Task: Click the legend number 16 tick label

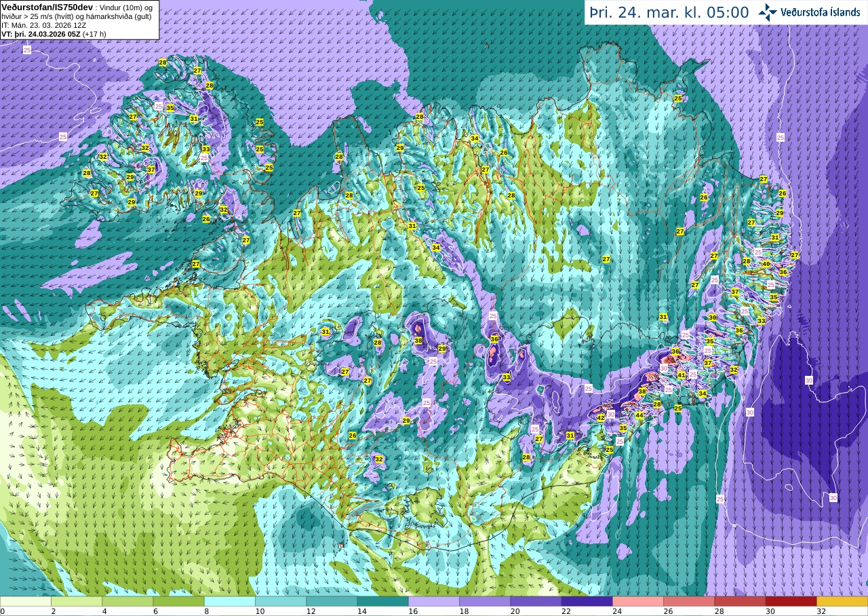Action: 408,611
